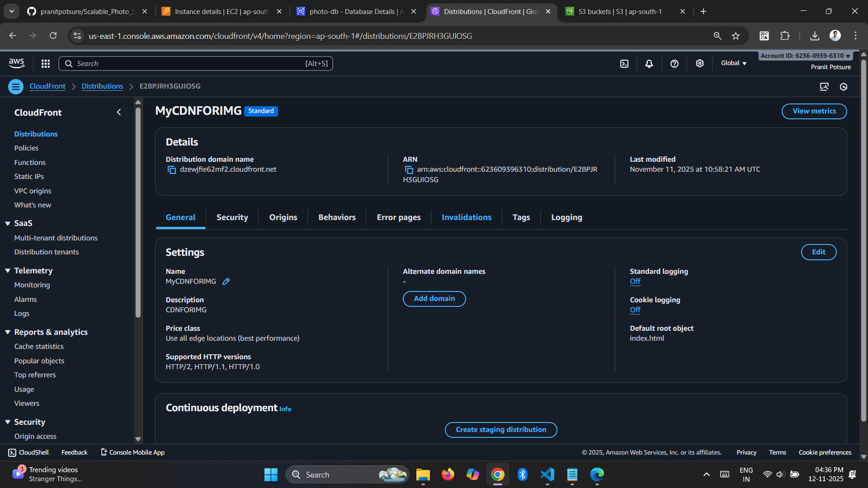The height and width of the screenshot is (488, 868).
Task: Click the Add domain button
Action: (x=434, y=299)
